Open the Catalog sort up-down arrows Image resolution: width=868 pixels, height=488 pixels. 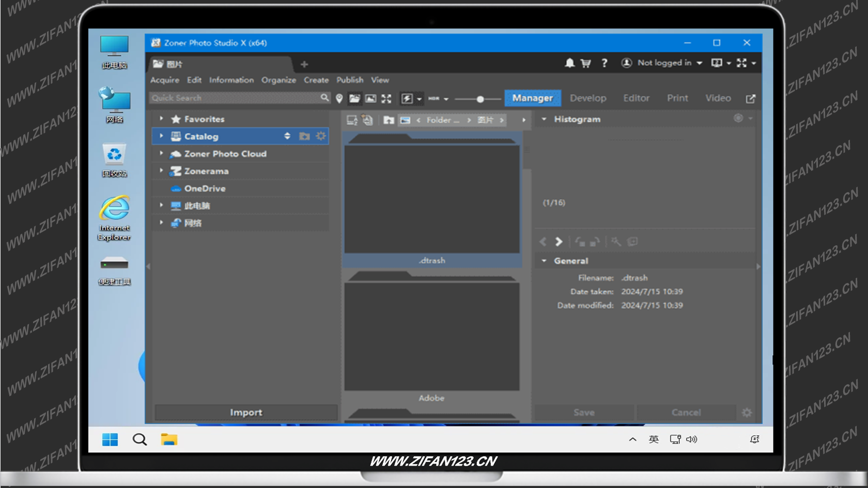point(287,136)
